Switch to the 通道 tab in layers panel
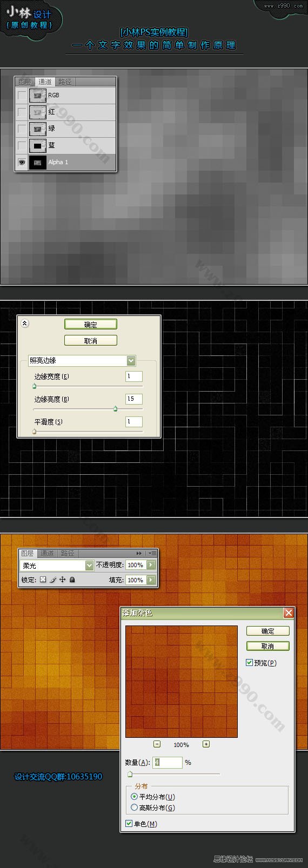This screenshot has height=868, width=308. point(48,553)
